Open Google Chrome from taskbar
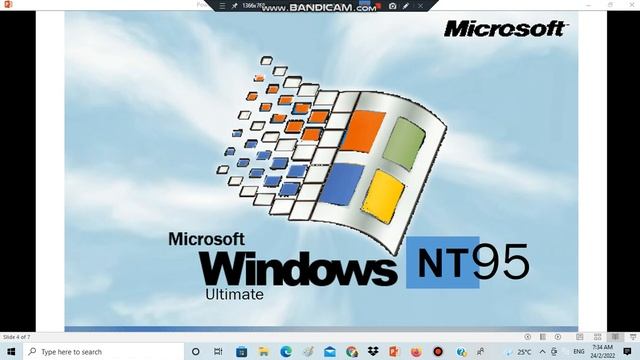Viewport: 640px width, 360px height. tap(352, 351)
